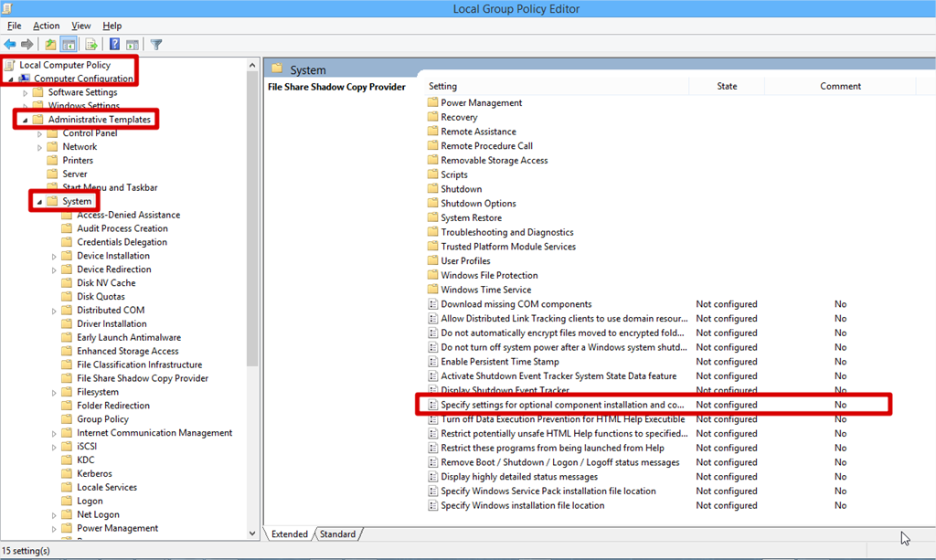Toggle the Show/Hide Console Tree icon
The image size is (936, 560).
click(69, 44)
